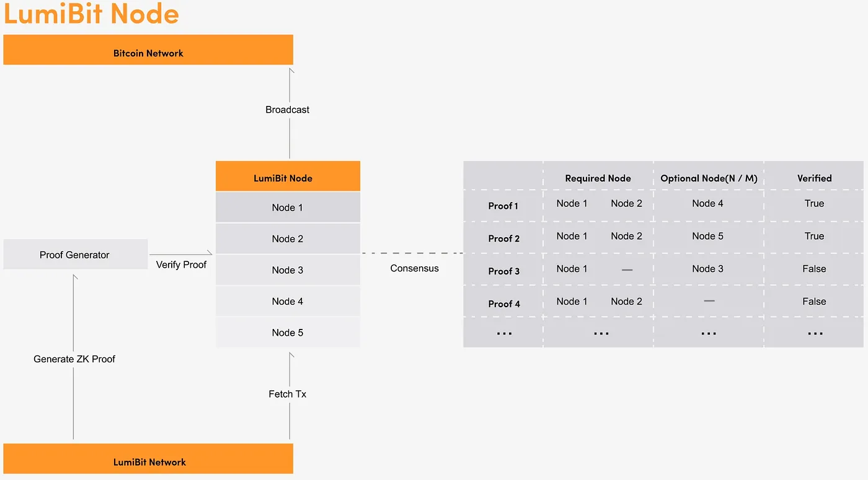
Task: Click Node 4 in the LumiBit Node stack
Action: click(x=288, y=302)
